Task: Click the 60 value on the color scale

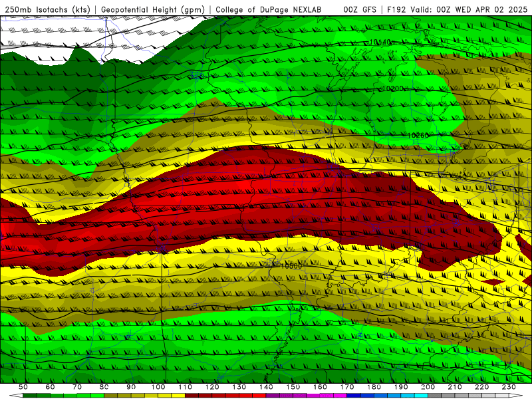Action: [50, 387]
